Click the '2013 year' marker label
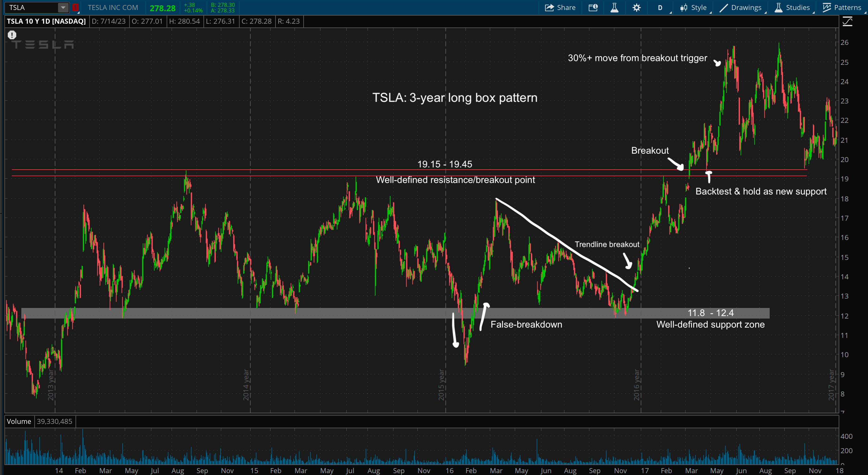Viewport: 868px width, 475px height. coord(51,385)
